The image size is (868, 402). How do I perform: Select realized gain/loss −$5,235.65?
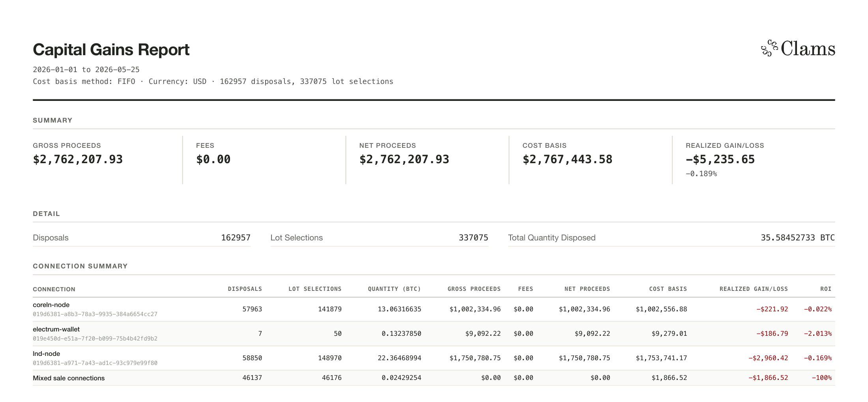click(720, 159)
